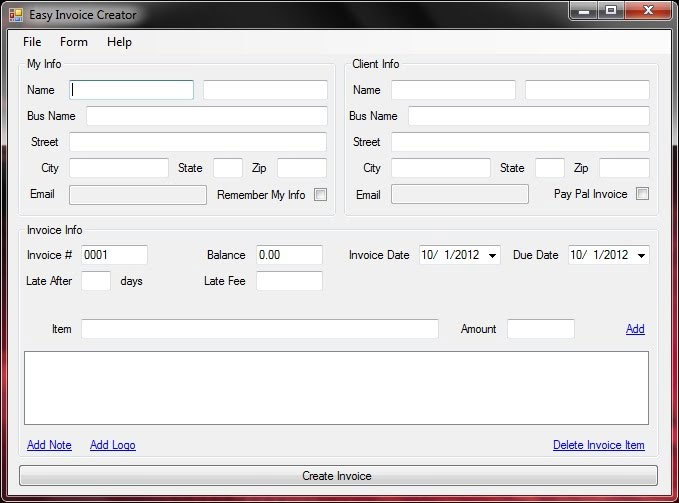Click the My Info Street field
Viewport: 679px width, 503px height.
198,142
